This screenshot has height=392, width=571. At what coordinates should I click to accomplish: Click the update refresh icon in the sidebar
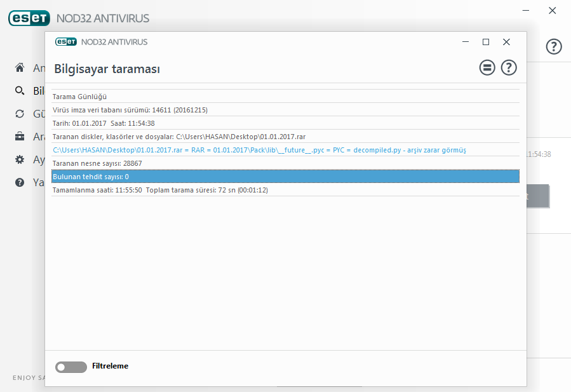pos(20,114)
